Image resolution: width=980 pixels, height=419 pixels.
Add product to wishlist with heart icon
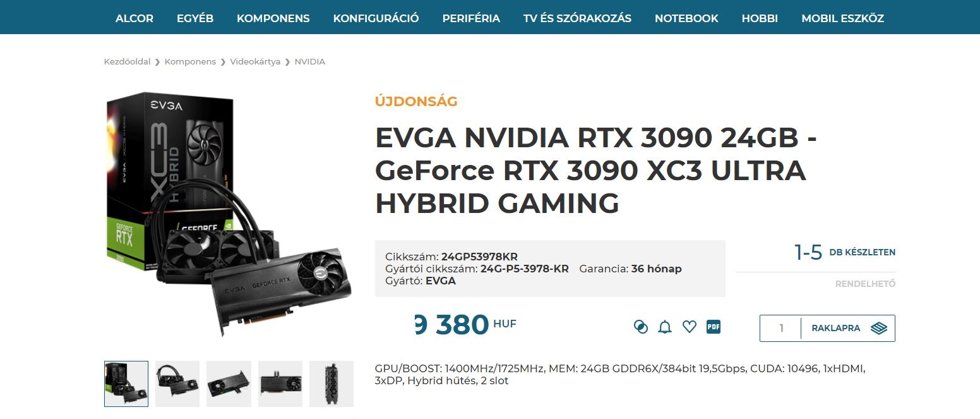coord(690,327)
